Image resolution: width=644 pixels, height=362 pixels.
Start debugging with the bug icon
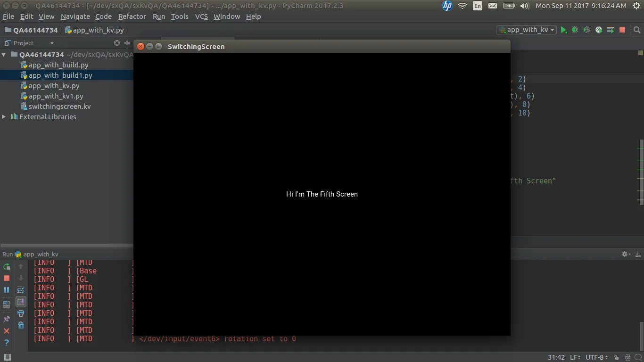click(x=575, y=30)
